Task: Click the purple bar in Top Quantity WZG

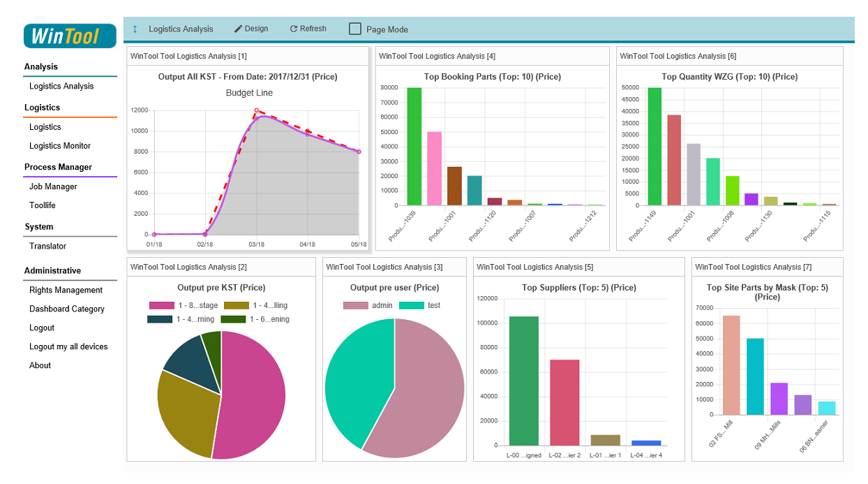Action: pos(751,199)
